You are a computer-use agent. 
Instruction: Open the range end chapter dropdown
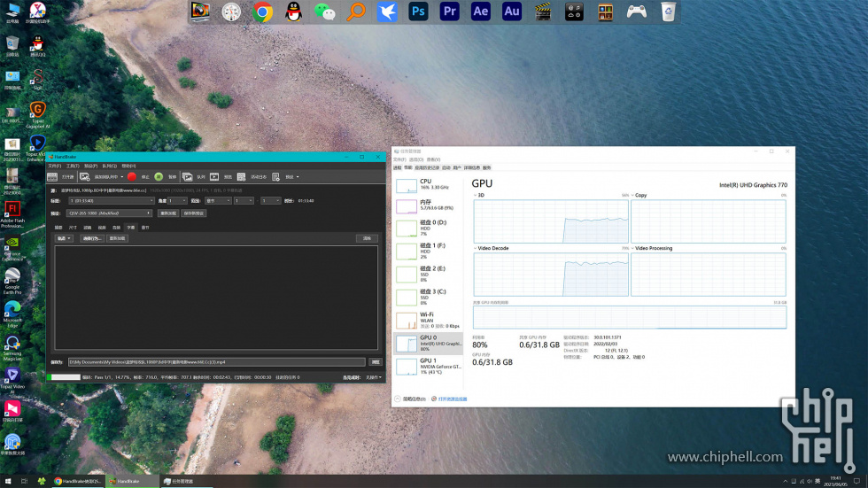[x=271, y=201]
